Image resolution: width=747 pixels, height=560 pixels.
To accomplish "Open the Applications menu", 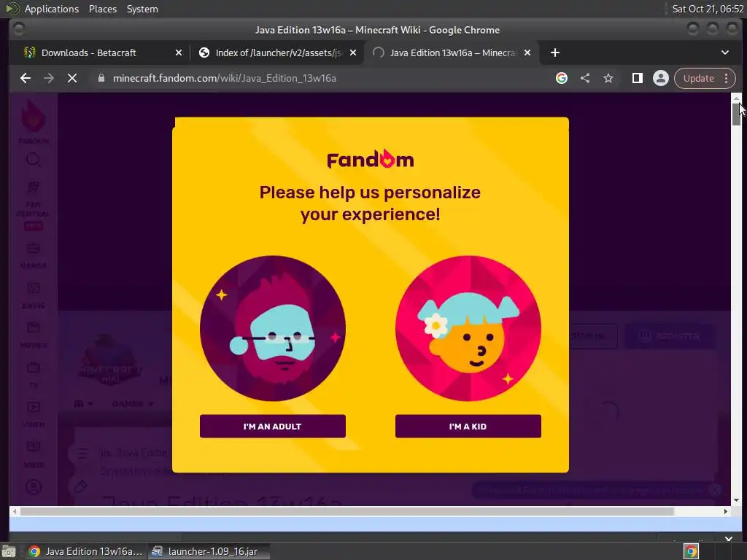I will 52,9.
